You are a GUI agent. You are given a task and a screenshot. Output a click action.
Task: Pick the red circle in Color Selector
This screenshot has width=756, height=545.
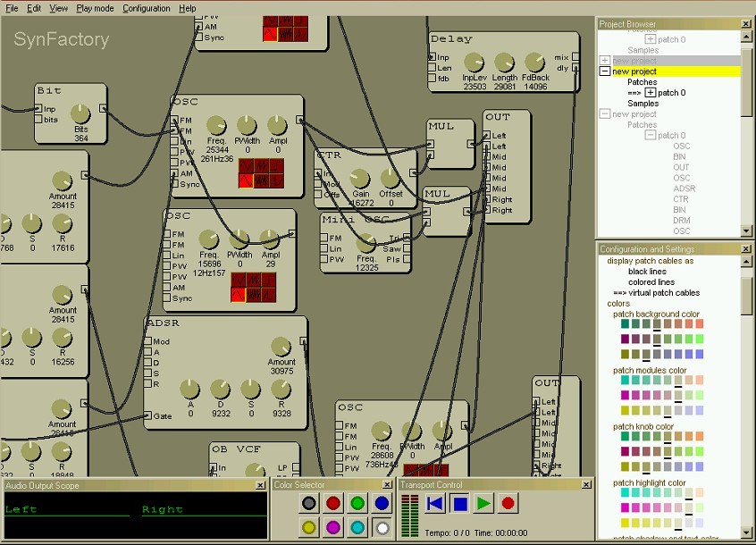coord(333,503)
